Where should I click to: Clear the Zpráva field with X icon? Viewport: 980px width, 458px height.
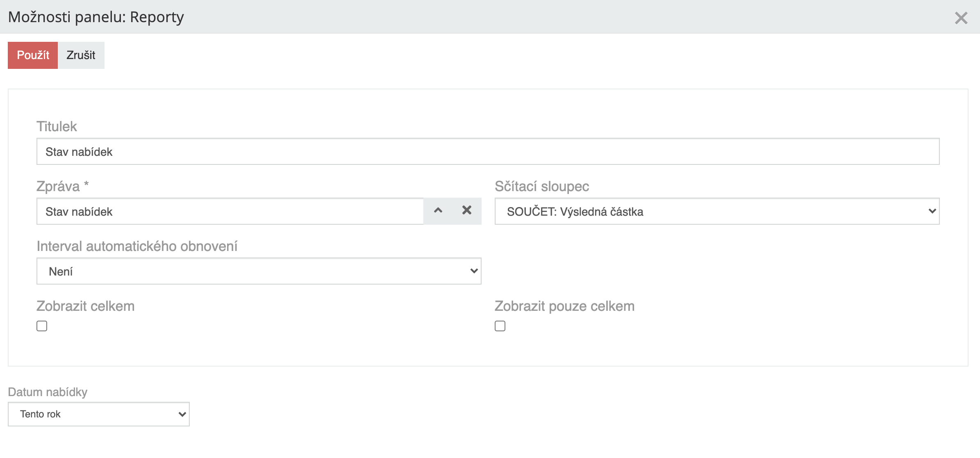click(x=467, y=210)
